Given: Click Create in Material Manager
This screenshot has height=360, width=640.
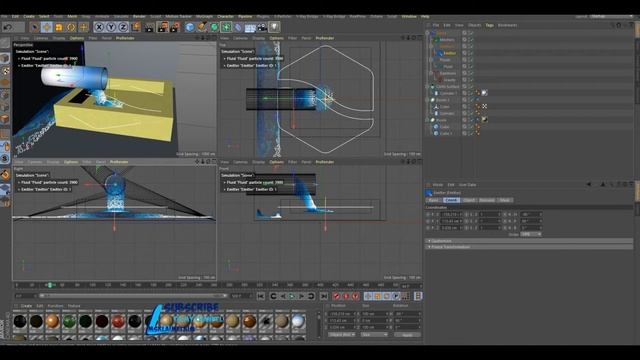Looking at the screenshot, I should click(x=26, y=306).
